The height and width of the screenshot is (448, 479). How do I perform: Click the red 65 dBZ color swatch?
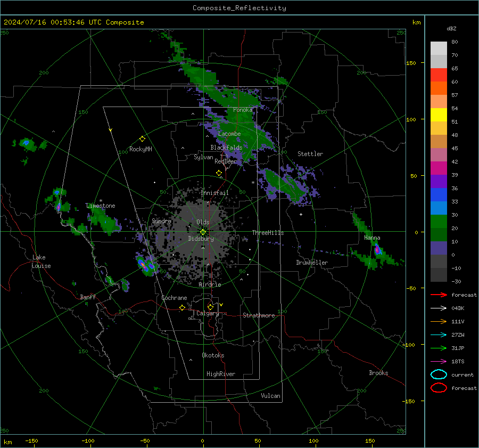(439, 75)
